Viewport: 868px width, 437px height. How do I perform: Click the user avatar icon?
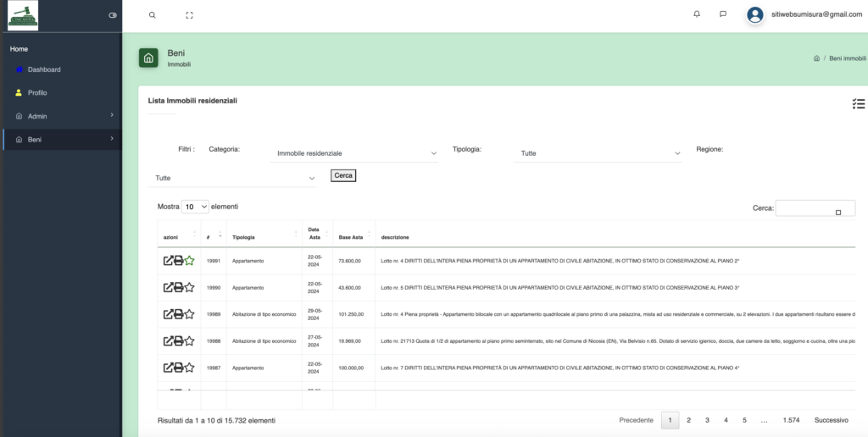755,14
